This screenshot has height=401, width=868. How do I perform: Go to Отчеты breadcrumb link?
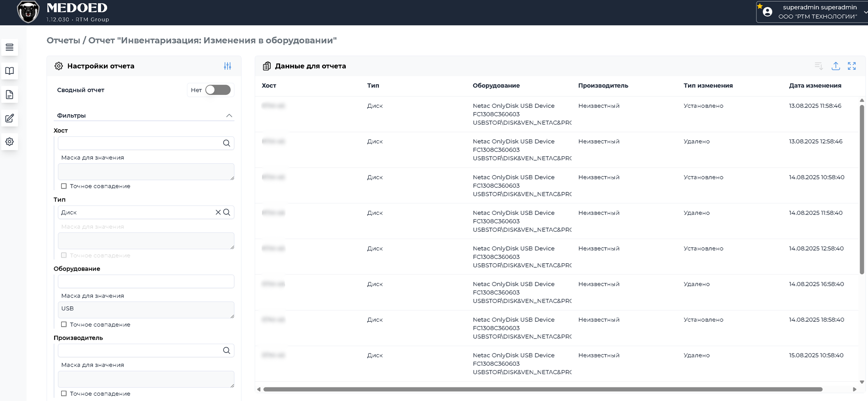(x=63, y=40)
